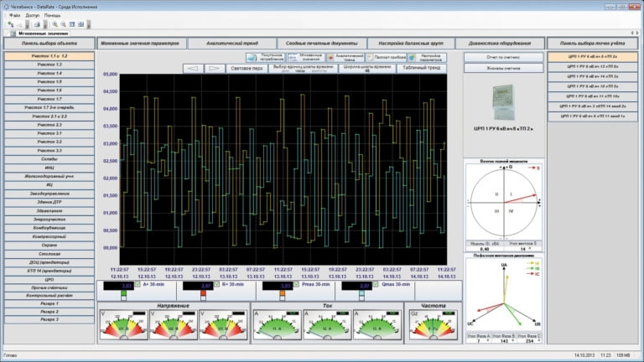Toggle the A+ 30-min series checkbox
644x362 pixels.
[138, 284]
